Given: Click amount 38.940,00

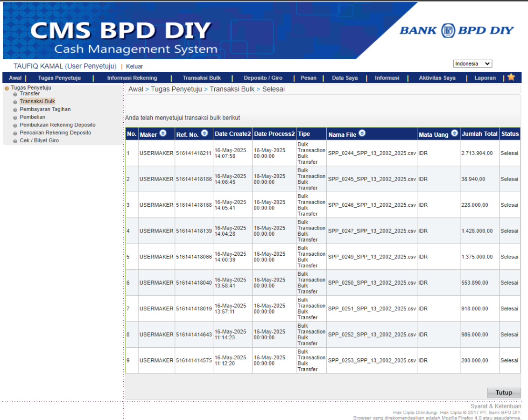Looking at the screenshot, I should click(x=473, y=179).
